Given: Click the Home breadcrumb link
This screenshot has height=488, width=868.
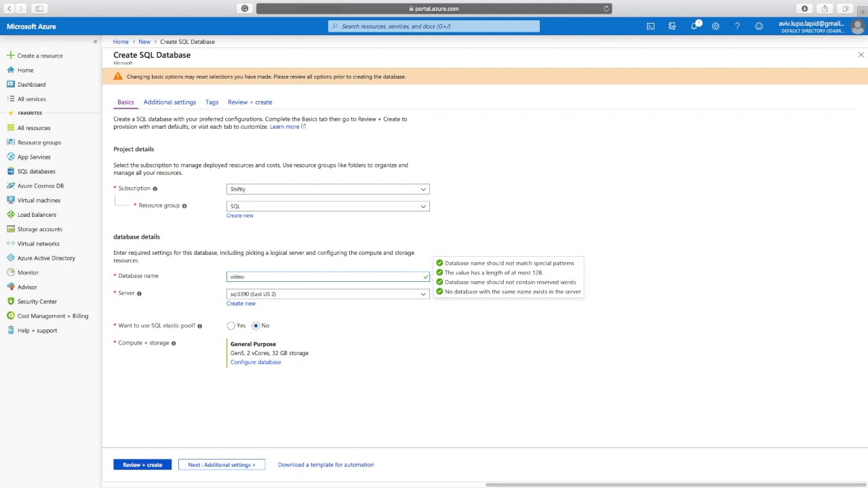Looking at the screenshot, I should tap(121, 42).
